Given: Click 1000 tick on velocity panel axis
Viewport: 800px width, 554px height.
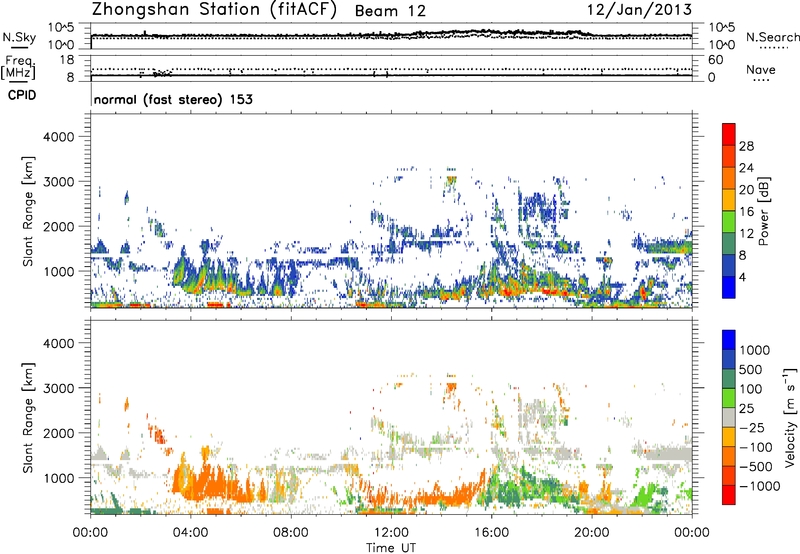Looking at the screenshot, I should [58, 478].
